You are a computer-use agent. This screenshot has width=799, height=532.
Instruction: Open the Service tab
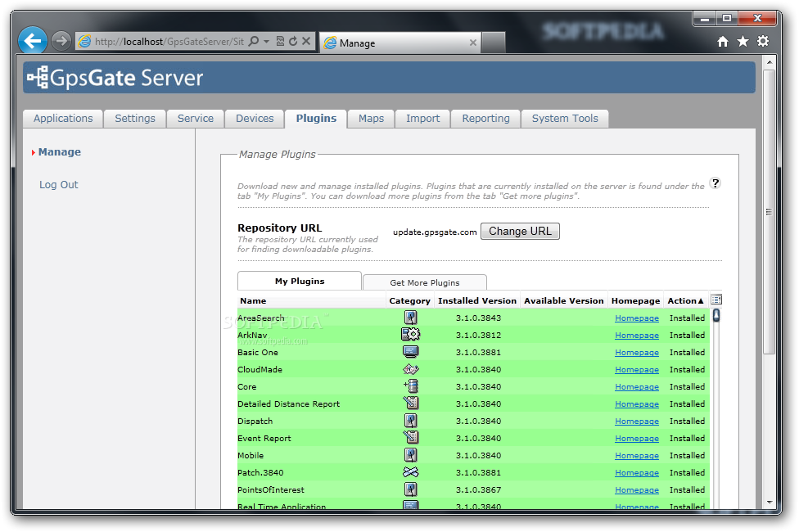point(196,118)
